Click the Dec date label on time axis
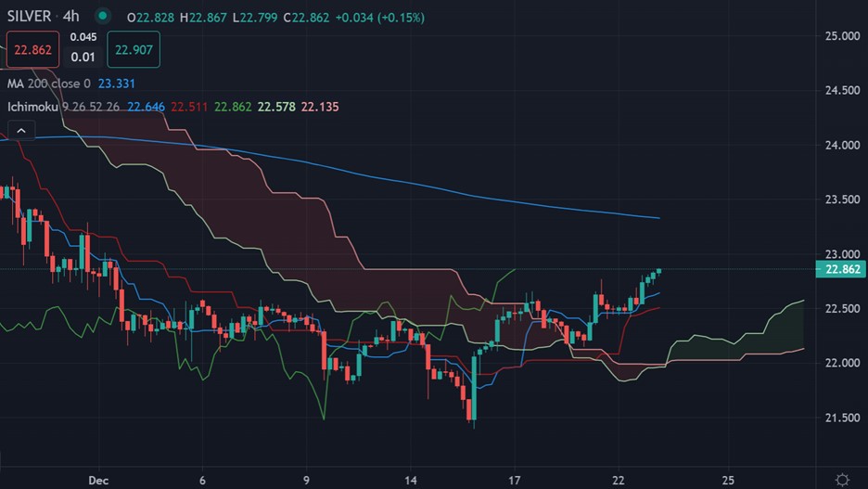The width and height of the screenshot is (868, 489). 98,481
